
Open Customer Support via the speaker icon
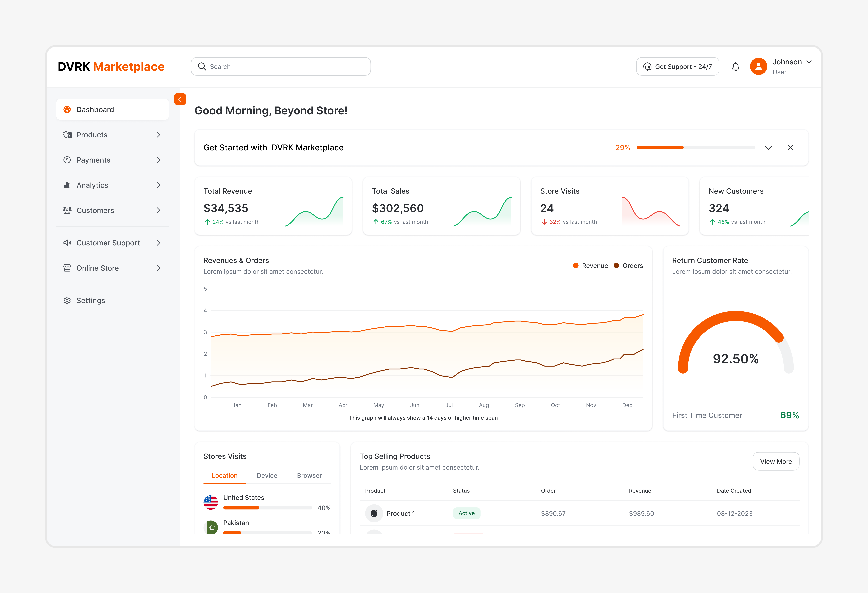[67, 243]
